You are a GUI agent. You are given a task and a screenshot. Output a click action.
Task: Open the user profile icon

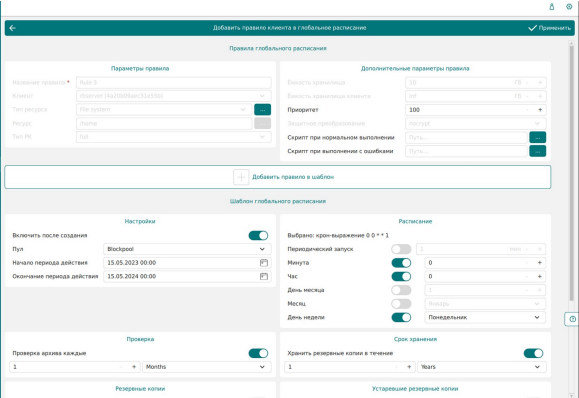[x=552, y=7]
